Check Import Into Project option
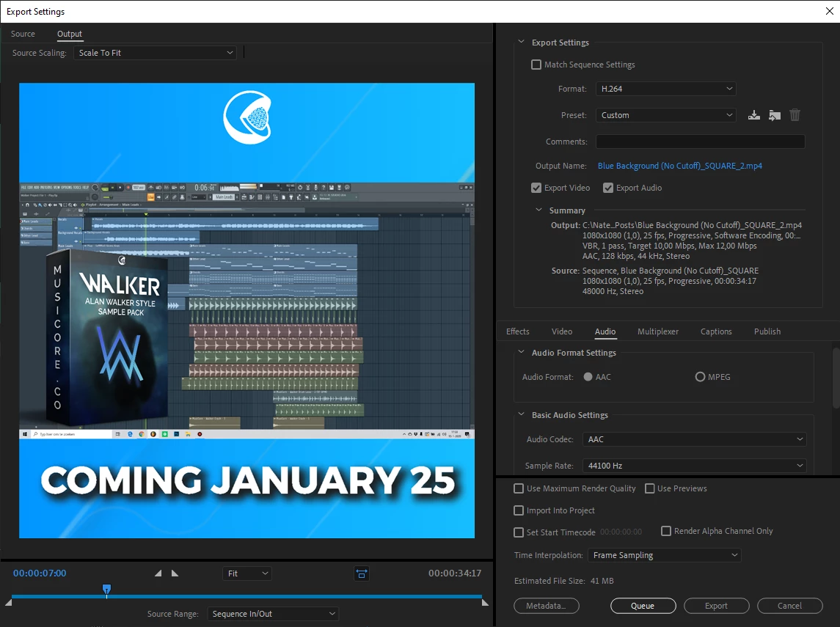Image resolution: width=840 pixels, height=627 pixels. 519,510
